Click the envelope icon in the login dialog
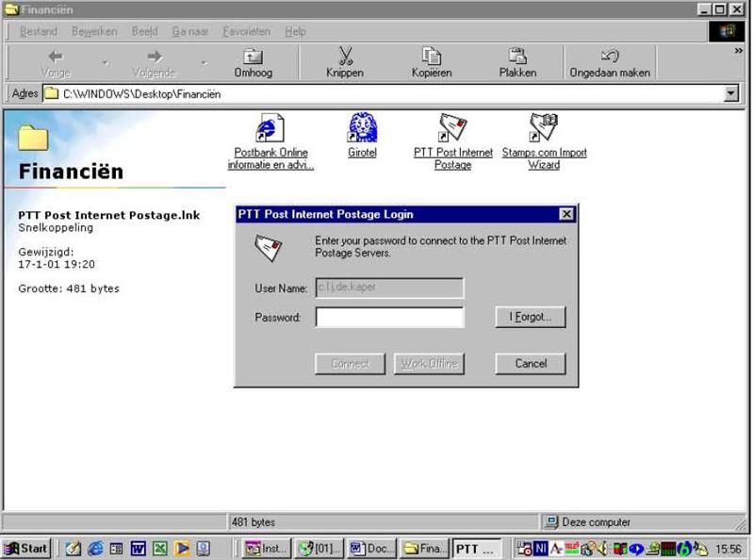 coord(268,248)
